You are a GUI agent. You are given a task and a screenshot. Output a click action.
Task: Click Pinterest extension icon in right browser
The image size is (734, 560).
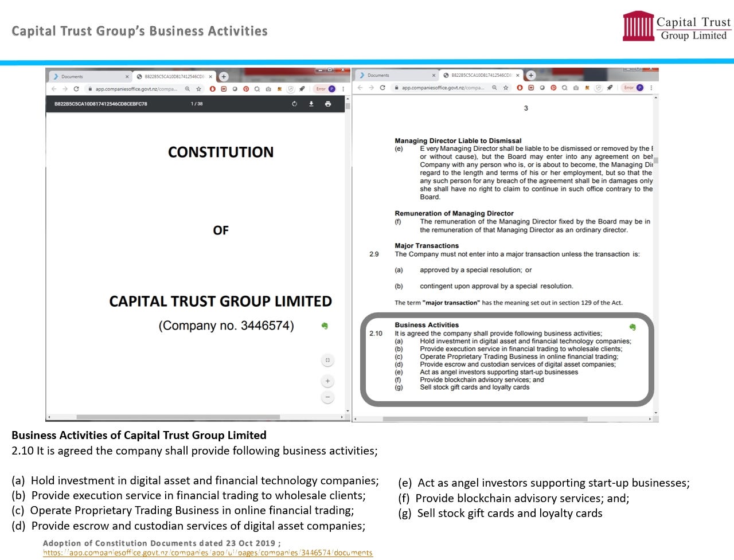pos(553,88)
